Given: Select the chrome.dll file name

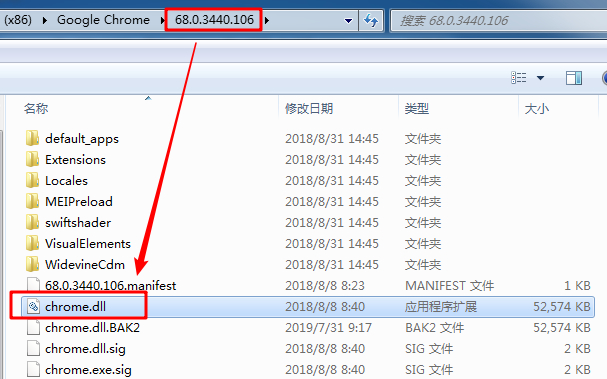Looking at the screenshot, I should 75,306.
